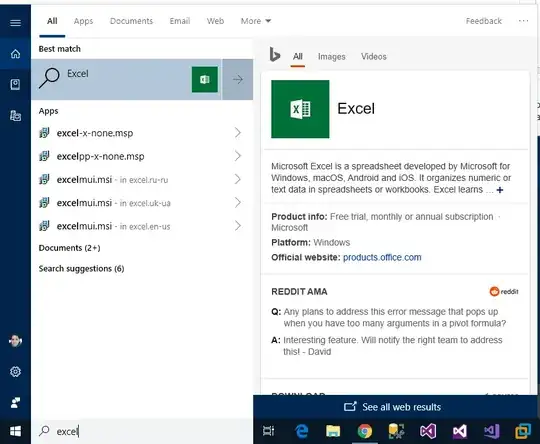Open the Notebook icon in sidebar

[x=15, y=84]
